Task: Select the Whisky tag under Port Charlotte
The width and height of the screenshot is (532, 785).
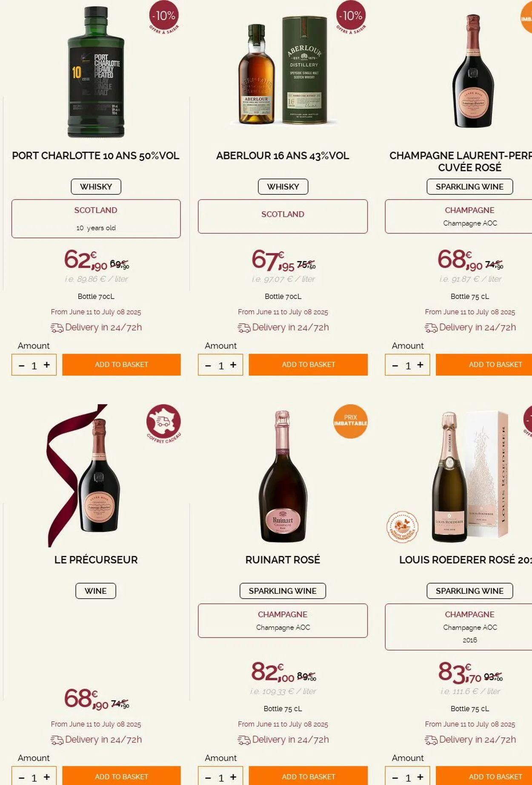Action: (96, 187)
